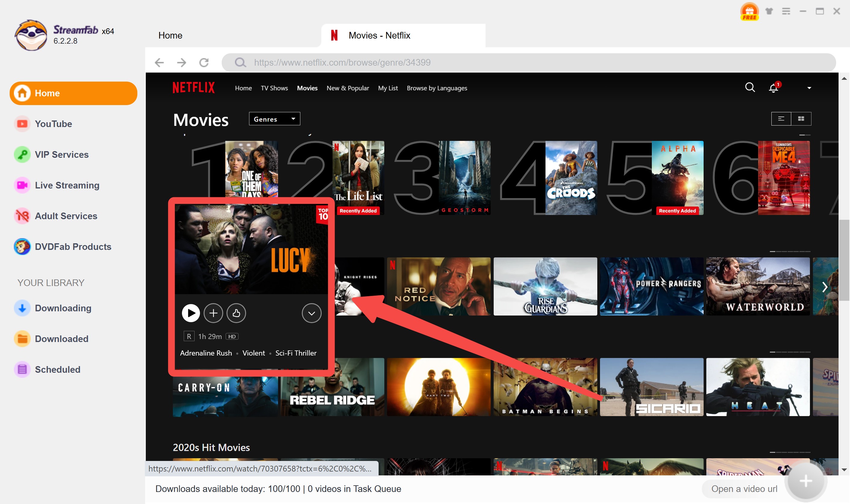
Task: Open Netflix Movies menu
Action: [x=307, y=88]
